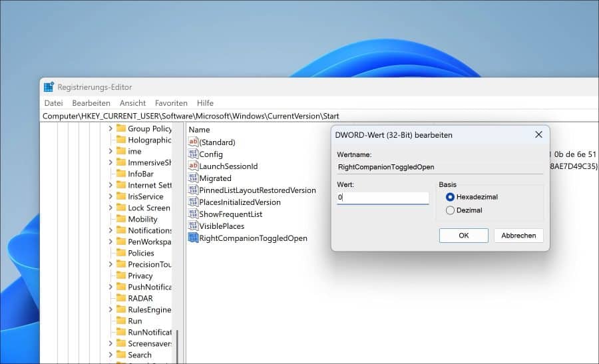The width and height of the screenshot is (599, 364).
Task: Select the (Standard) default value icon
Action: tap(194, 142)
